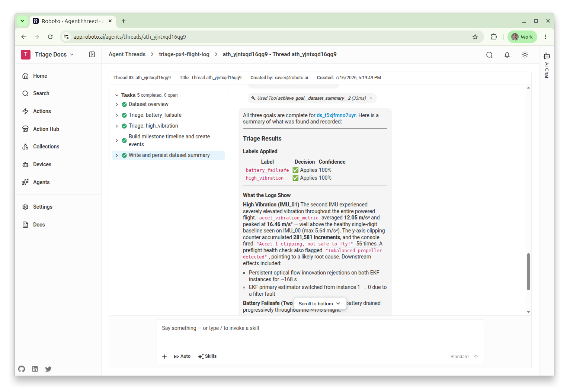Open the ds_t5xjfmno7uyr dataset link
This screenshot has height=392, width=570.
pos(336,115)
